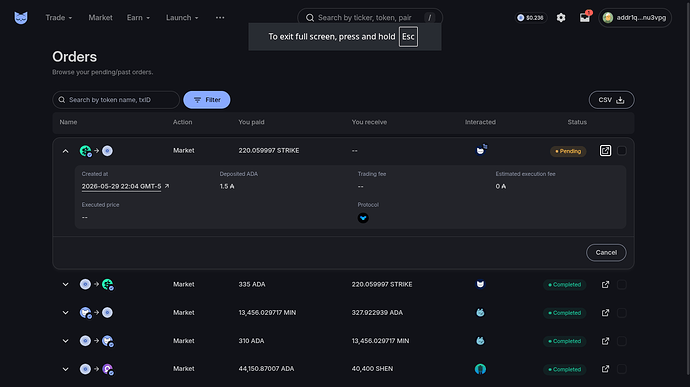Open the settings gear icon
The height and width of the screenshot is (387, 690).
click(561, 18)
